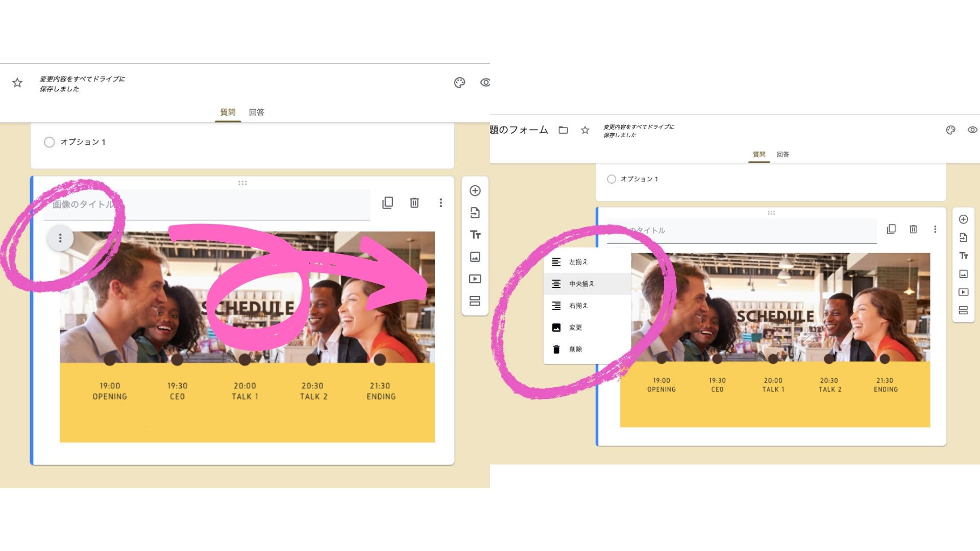Star the form in left screenshot
Viewport: 980px width, 551px height.
point(17,83)
